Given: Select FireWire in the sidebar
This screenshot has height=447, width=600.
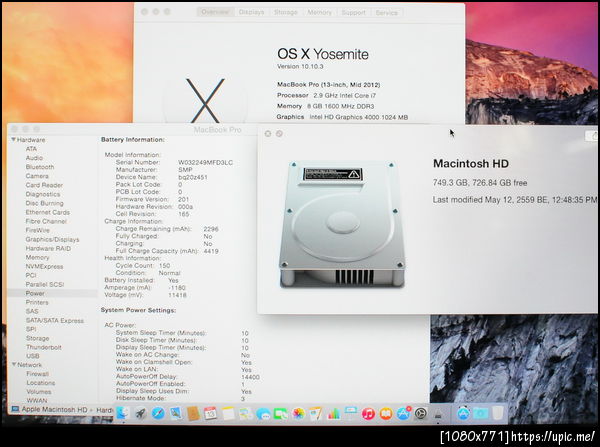Looking at the screenshot, I should pyautogui.click(x=38, y=230).
